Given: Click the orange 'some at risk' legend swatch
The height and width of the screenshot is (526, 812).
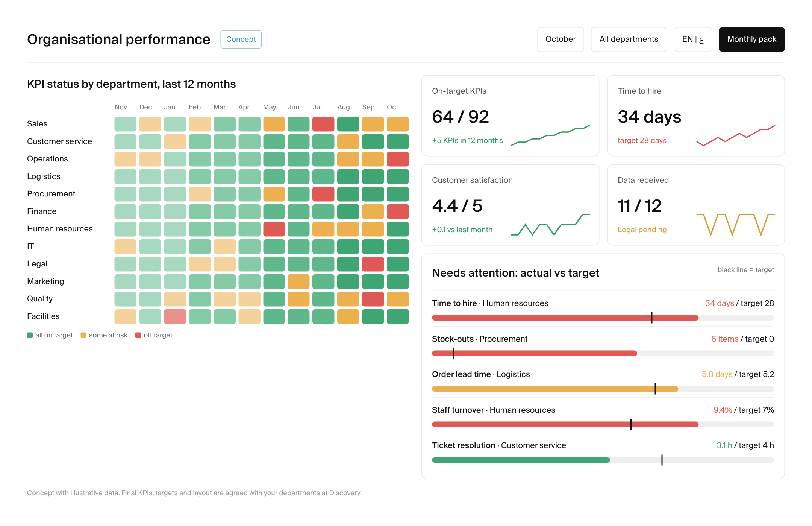Looking at the screenshot, I should click(x=83, y=335).
